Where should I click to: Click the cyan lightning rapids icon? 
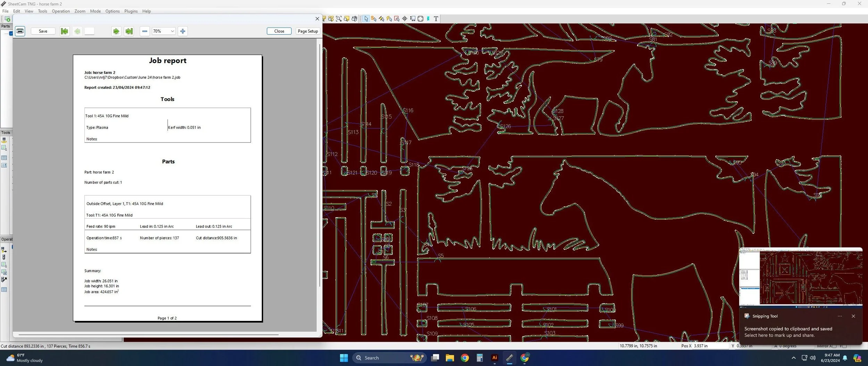pos(428,19)
